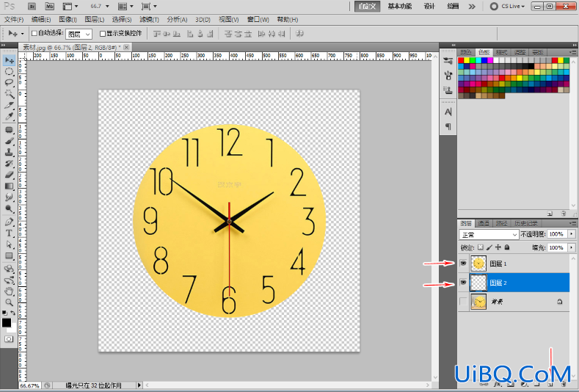The image size is (579, 392).
Task: Open the 正常 blend mode dropdown
Action: (x=489, y=235)
